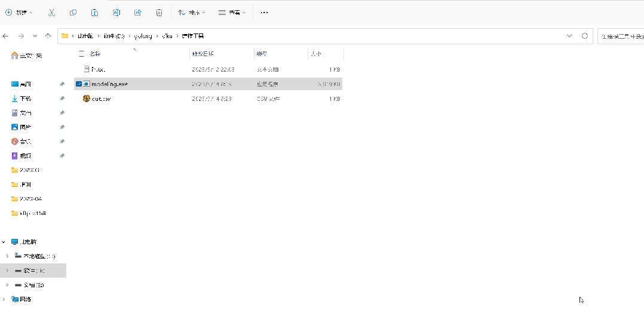The height and width of the screenshot is (335, 644).
Task: Expand the highlighted D: drive node
Action: [7, 271]
